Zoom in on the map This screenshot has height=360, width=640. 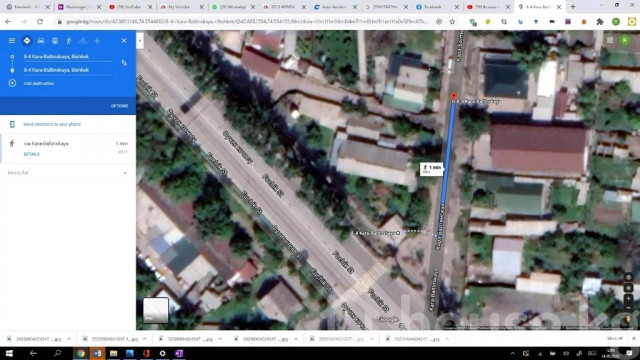coord(628,299)
